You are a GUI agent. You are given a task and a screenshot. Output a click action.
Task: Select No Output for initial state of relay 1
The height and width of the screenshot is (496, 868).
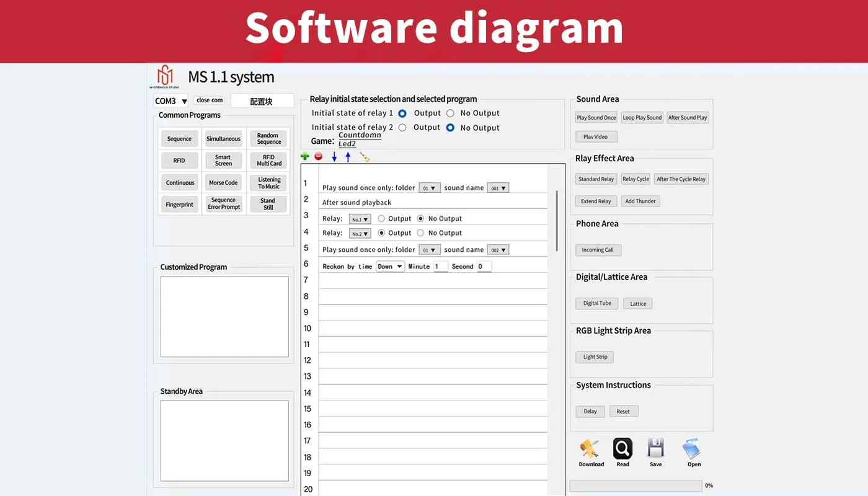click(x=450, y=113)
